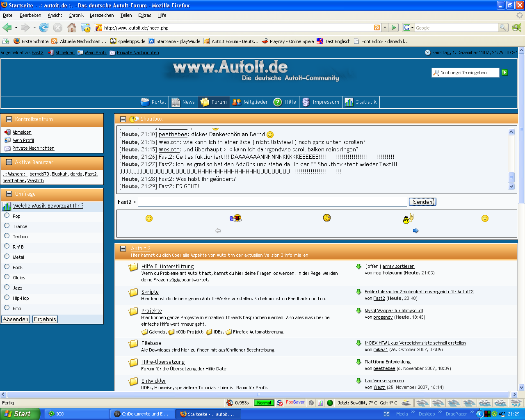The width and height of the screenshot is (525, 420).
Task: Open the Mitglieder navigation tab
Action: click(250, 102)
